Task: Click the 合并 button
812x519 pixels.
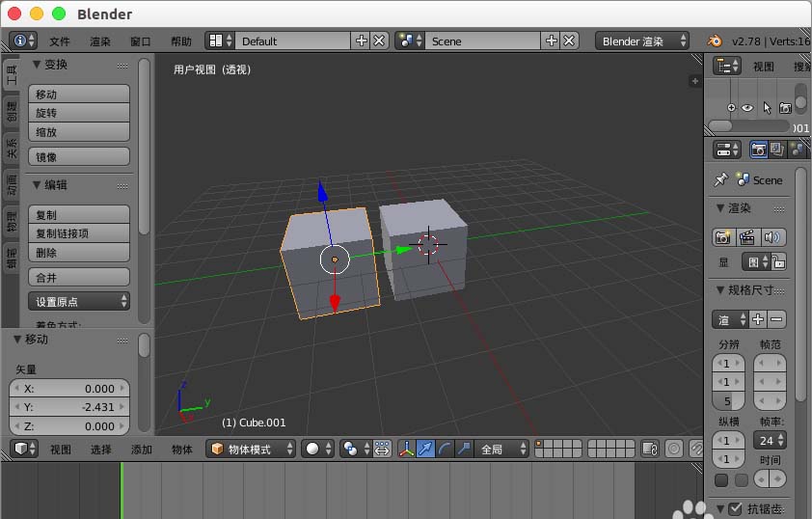Action: [79, 277]
